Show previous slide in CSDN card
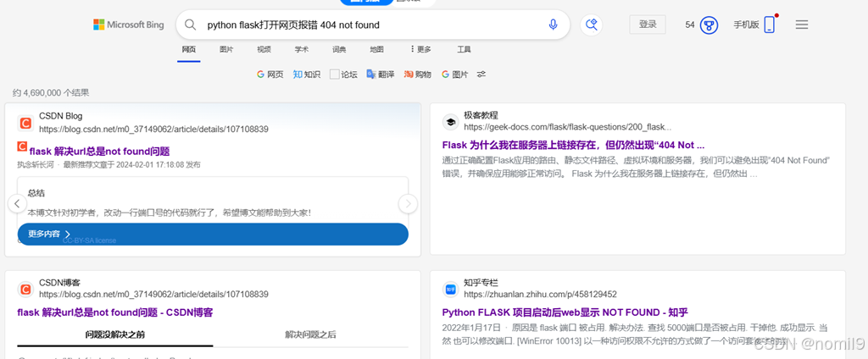 tap(17, 203)
